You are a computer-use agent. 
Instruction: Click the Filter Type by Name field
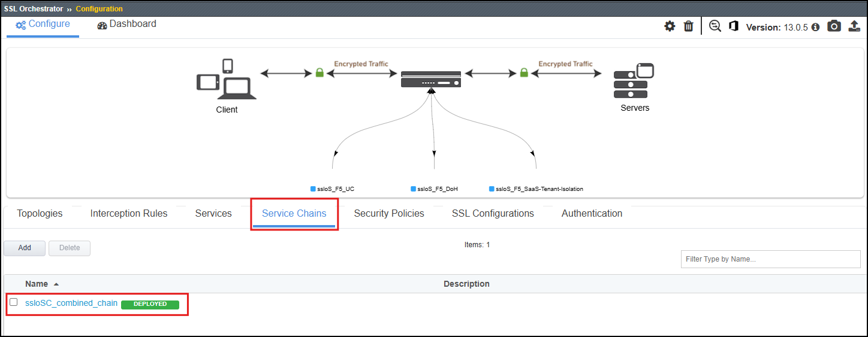(771, 259)
